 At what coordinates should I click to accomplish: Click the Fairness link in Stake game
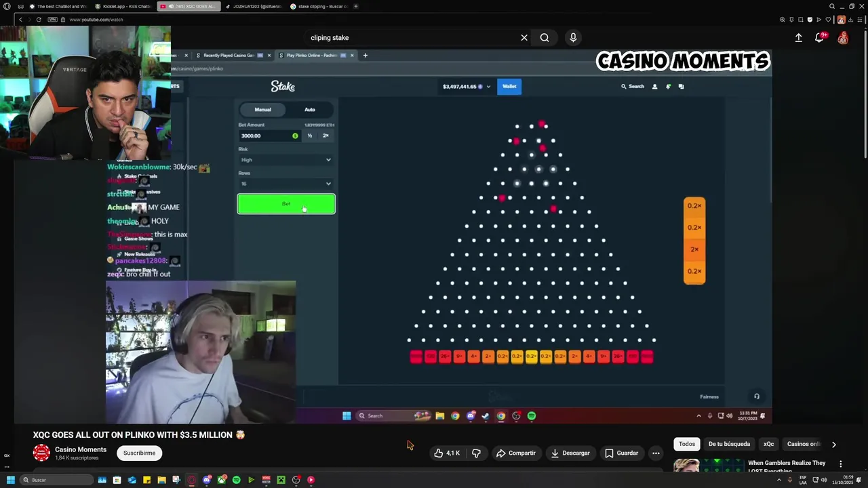[709, 396]
